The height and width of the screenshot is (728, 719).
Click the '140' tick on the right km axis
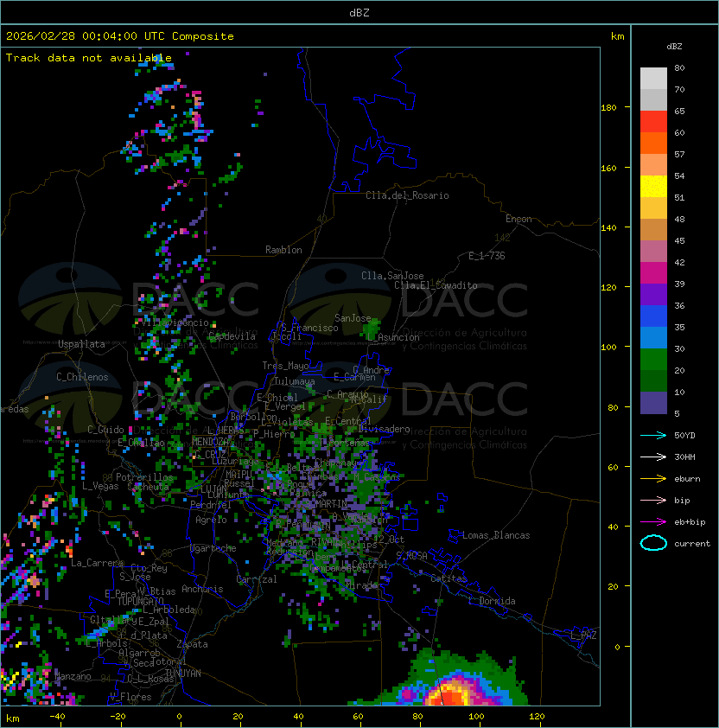(x=608, y=228)
